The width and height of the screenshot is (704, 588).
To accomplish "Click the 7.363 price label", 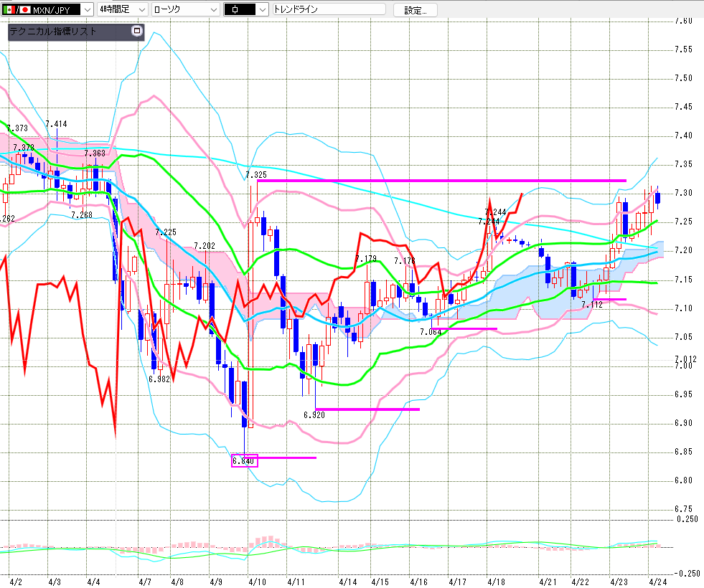I will pyautogui.click(x=94, y=153).
